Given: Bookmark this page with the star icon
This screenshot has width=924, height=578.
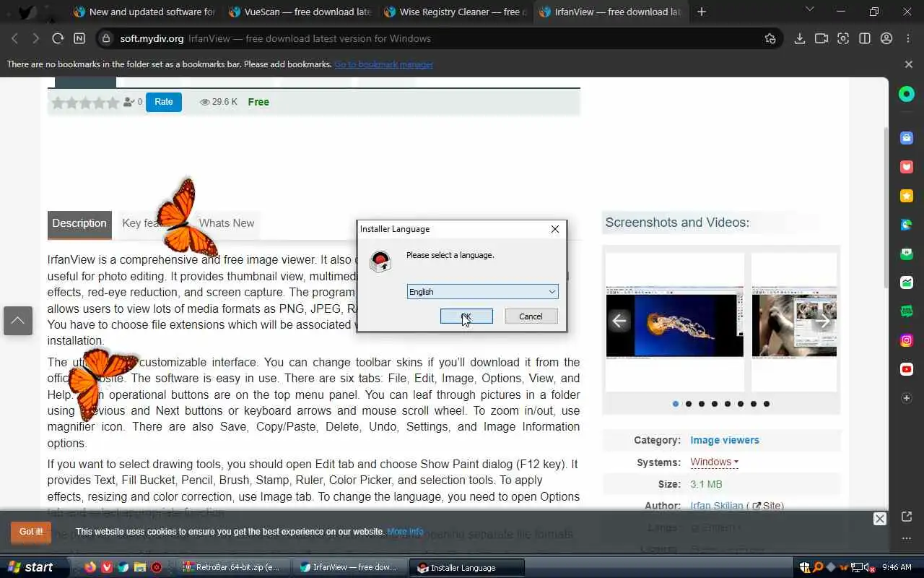Looking at the screenshot, I should [x=770, y=38].
